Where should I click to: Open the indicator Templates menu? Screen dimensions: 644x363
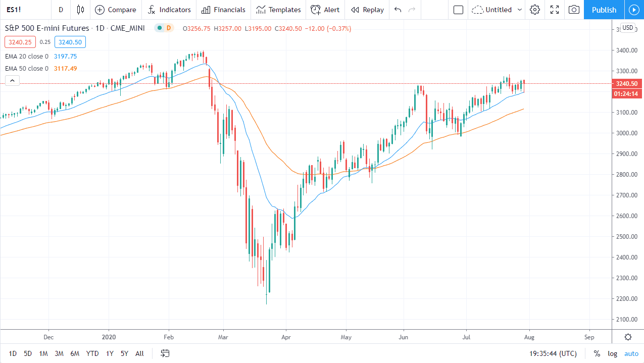[x=278, y=10]
